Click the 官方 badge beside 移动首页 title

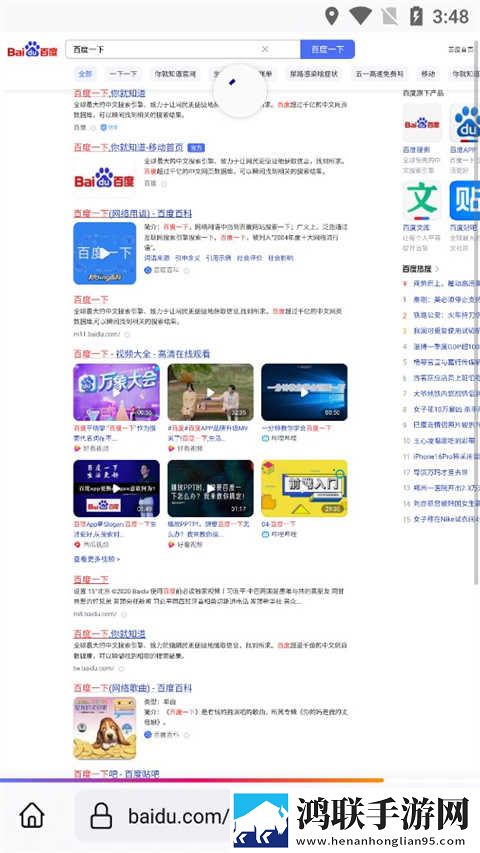(x=196, y=147)
